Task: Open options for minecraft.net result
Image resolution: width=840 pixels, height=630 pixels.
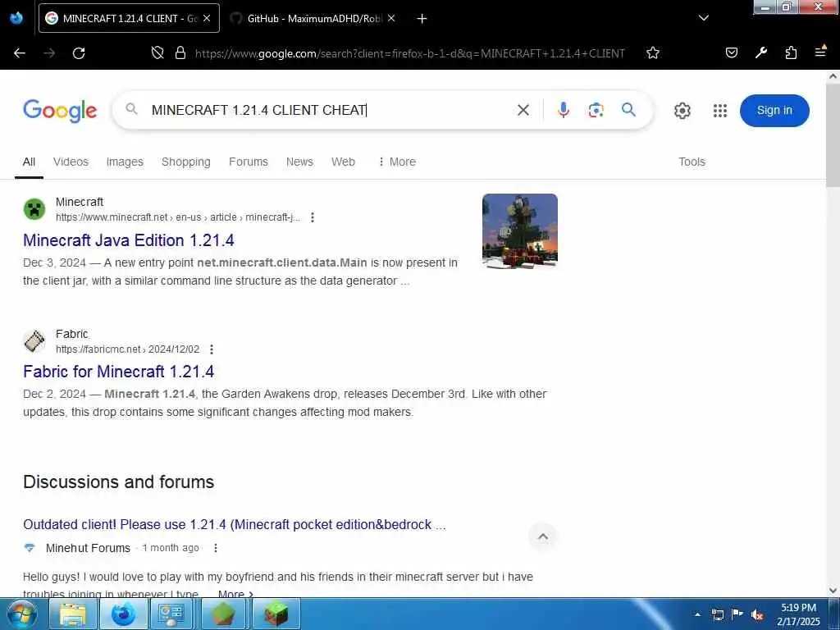Action: click(313, 217)
